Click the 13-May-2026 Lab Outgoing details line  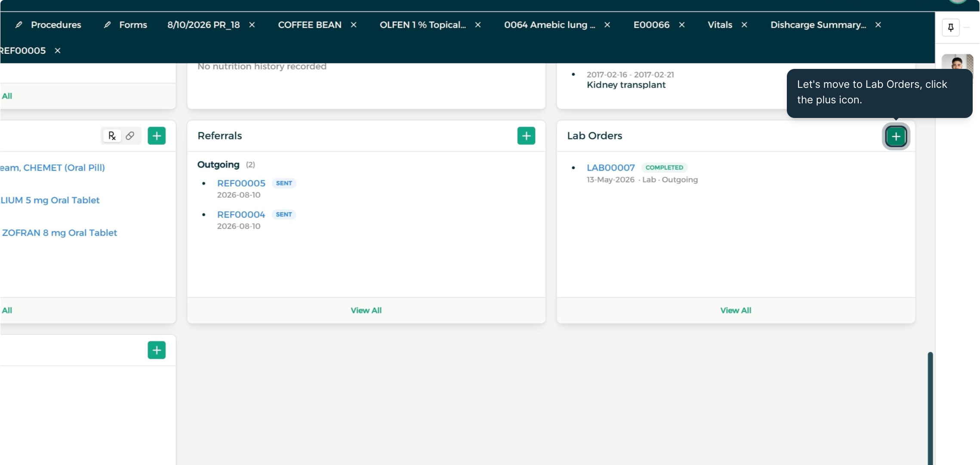pos(642,180)
